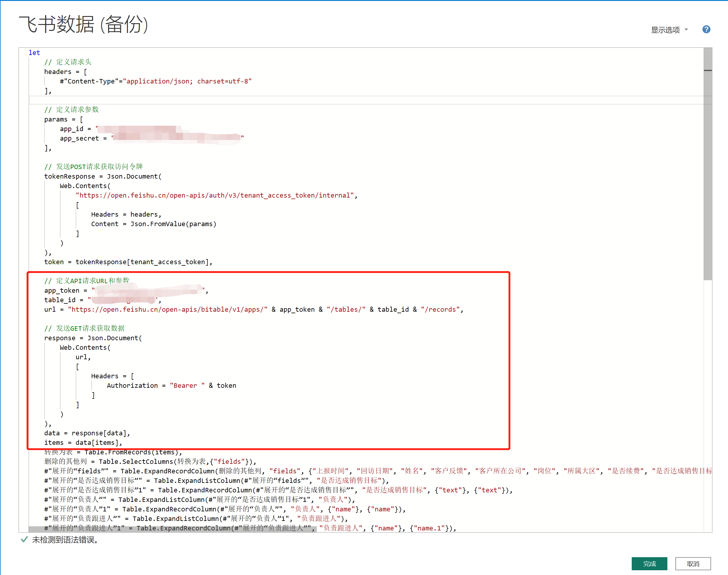The image size is (728, 575).
Task: Click the Table.SelectColumns line
Action: pos(150,461)
